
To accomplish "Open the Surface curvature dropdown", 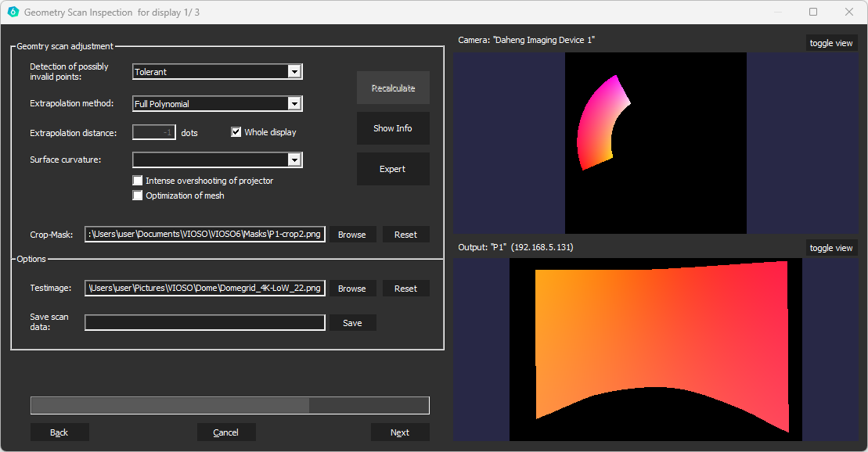I will [294, 160].
